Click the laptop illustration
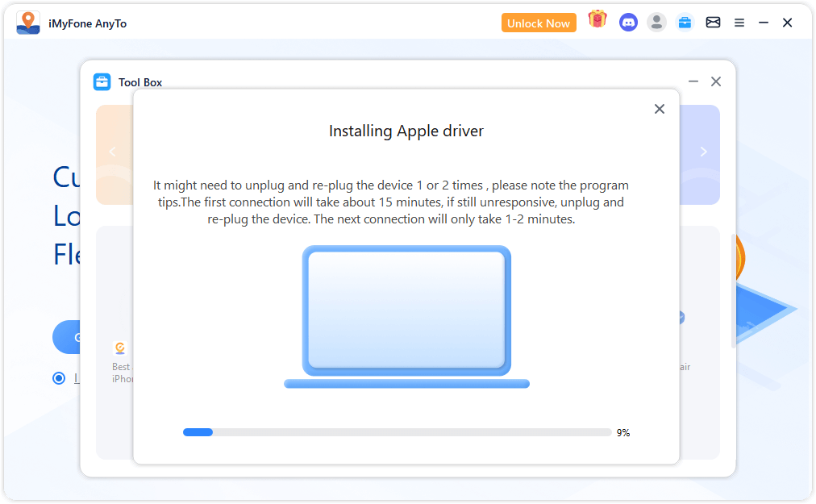The image size is (816, 504). tap(406, 317)
